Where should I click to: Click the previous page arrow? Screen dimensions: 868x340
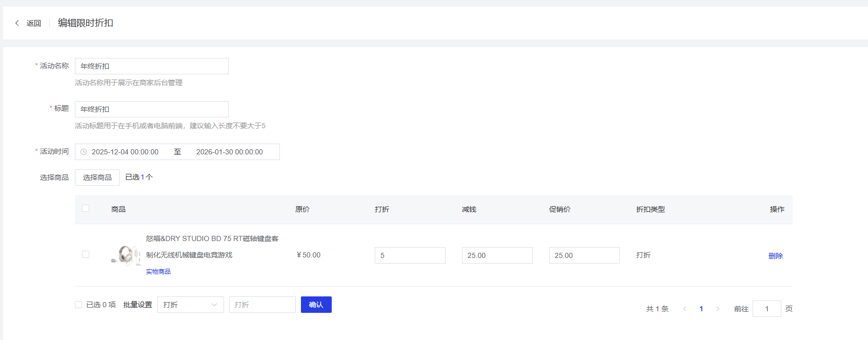pyautogui.click(x=684, y=309)
